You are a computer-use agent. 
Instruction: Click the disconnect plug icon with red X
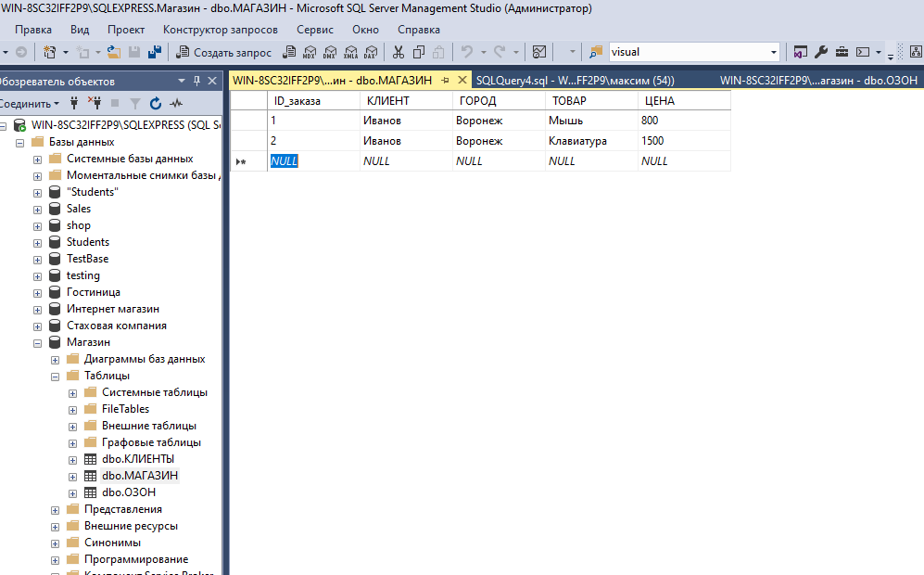[x=95, y=104]
